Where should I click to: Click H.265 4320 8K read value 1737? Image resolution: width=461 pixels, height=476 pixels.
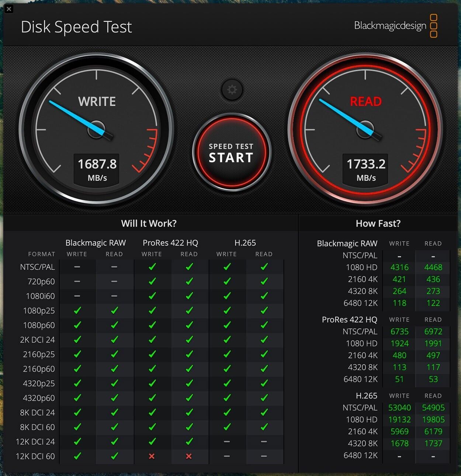click(433, 444)
